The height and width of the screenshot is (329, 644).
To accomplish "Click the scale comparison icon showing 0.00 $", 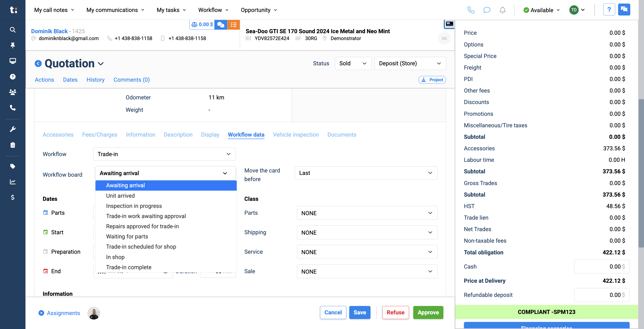I will coord(202,25).
